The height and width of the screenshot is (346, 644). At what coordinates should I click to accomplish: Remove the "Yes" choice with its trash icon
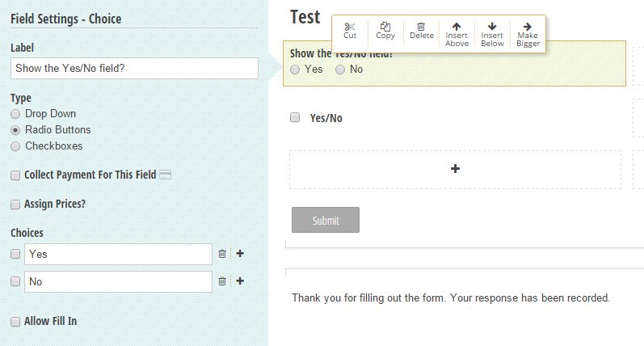click(x=222, y=254)
